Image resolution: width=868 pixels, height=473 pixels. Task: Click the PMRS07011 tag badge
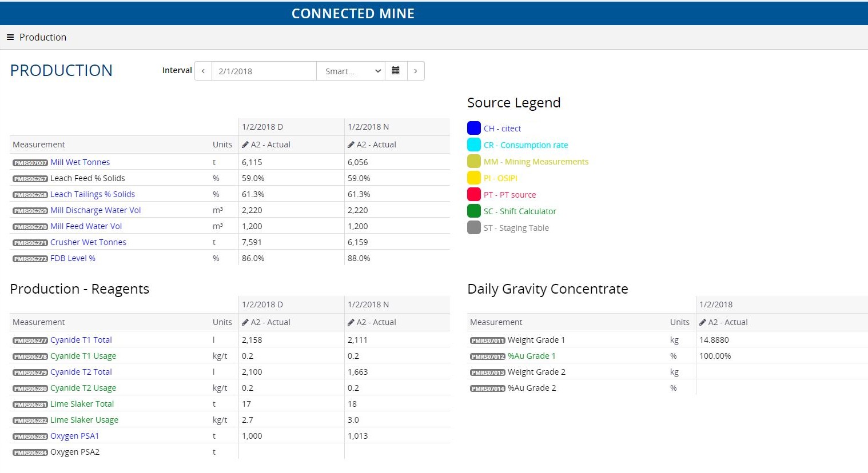click(x=488, y=340)
